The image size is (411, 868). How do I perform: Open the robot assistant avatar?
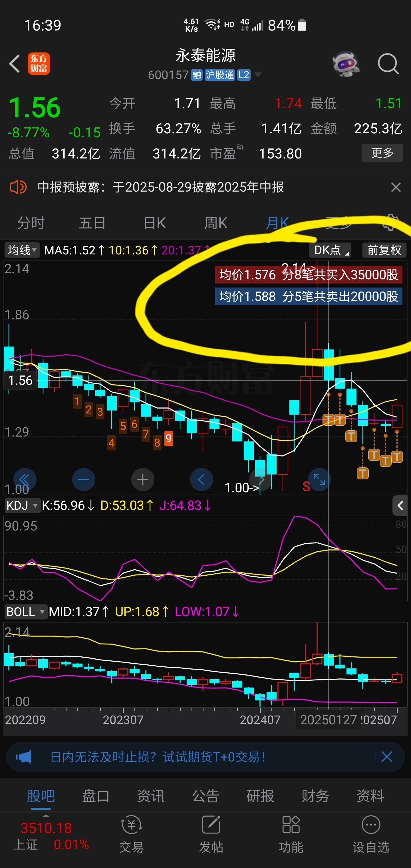point(346,64)
